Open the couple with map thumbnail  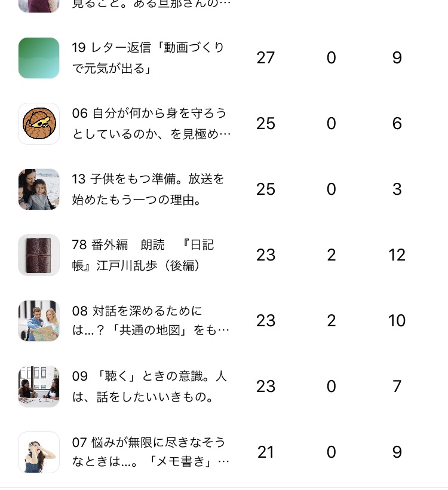[39, 321]
